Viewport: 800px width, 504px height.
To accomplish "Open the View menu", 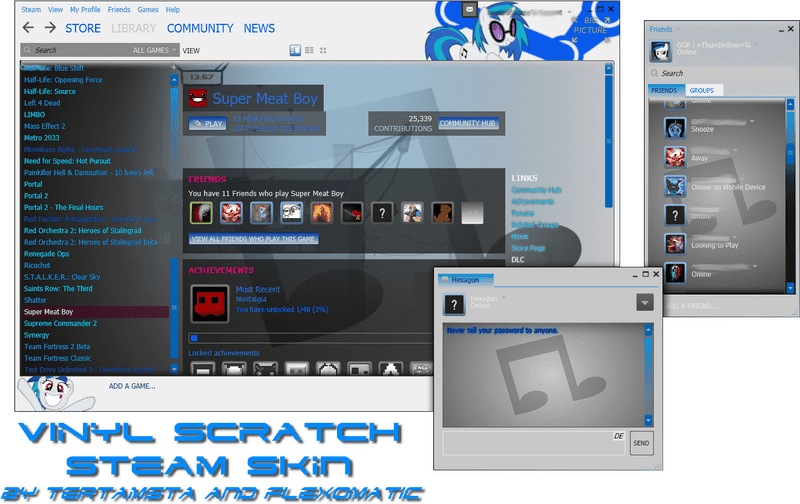I will pos(55,10).
